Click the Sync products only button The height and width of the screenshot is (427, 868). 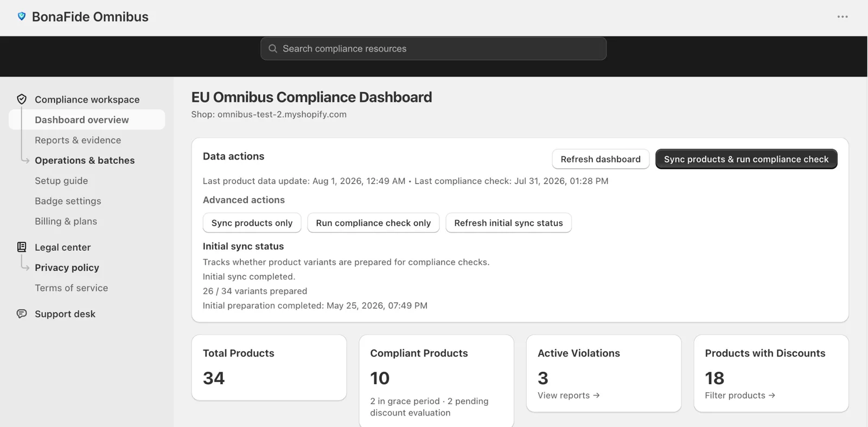point(252,223)
